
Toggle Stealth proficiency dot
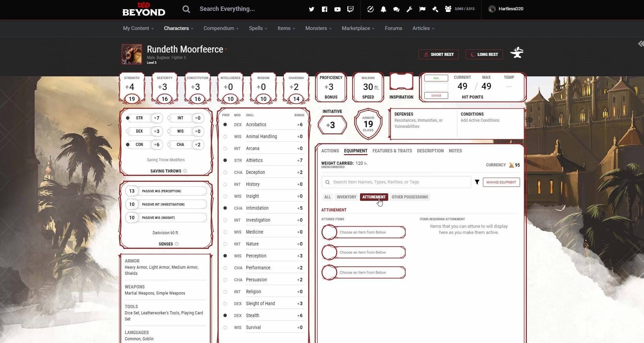(x=225, y=315)
